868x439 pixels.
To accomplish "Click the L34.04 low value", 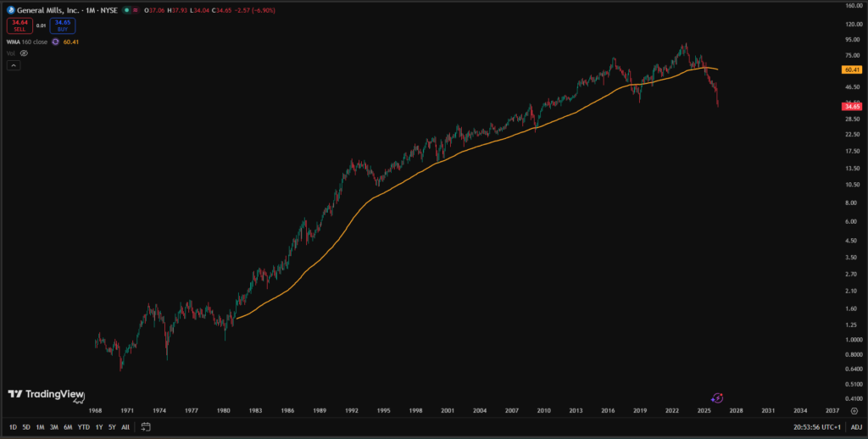I will point(200,10).
